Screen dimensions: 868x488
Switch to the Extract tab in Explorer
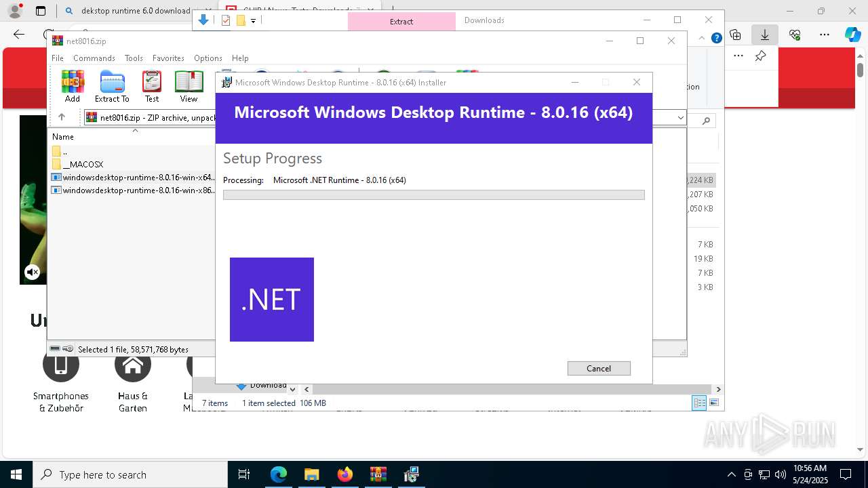tap(401, 21)
